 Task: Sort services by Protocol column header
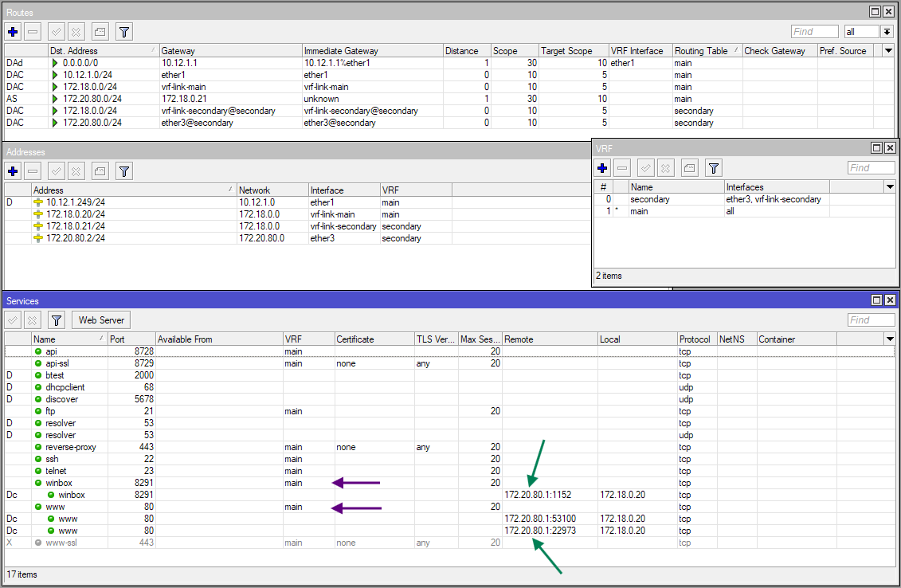click(697, 339)
